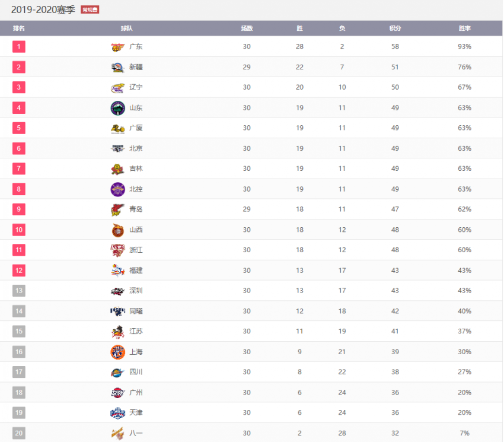Click the 山东 round green team logo
504x442 pixels.
[x=117, y=108]
